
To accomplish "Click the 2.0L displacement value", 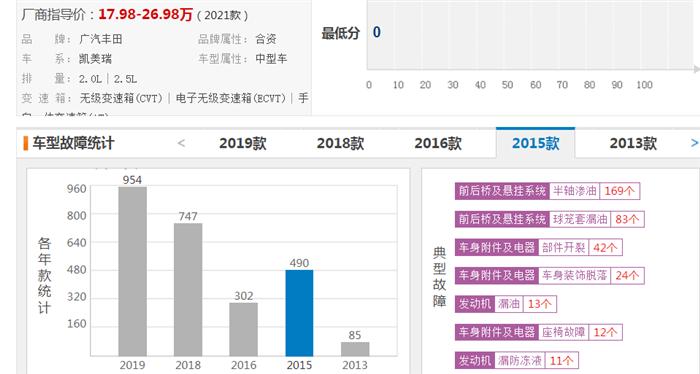I will click(91, 79).
